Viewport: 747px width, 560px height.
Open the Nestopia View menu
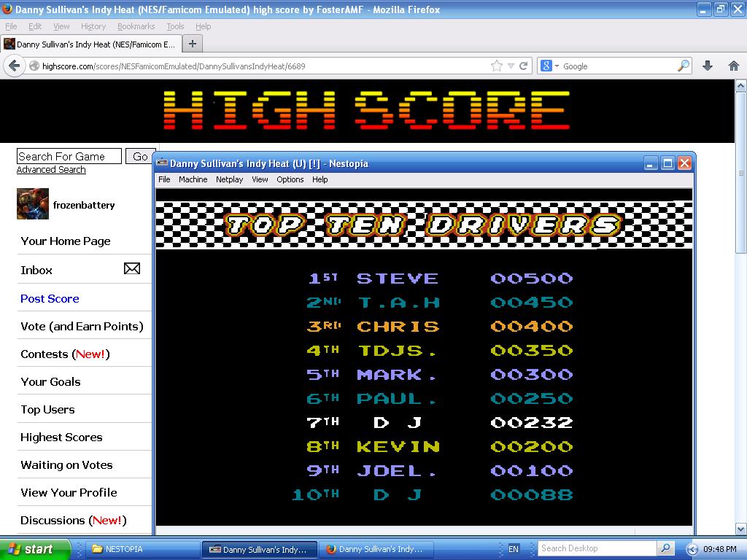point(260,179)
